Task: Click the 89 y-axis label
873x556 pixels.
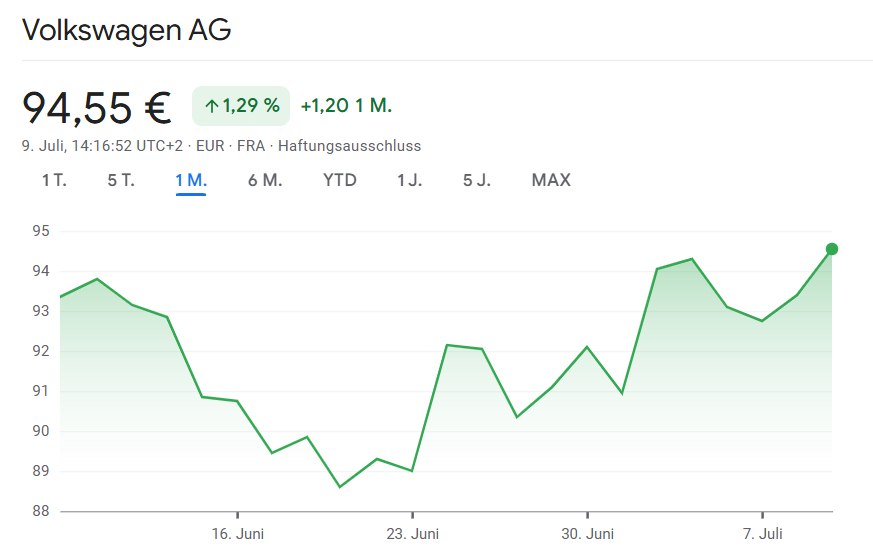Action: coord(41,471)
